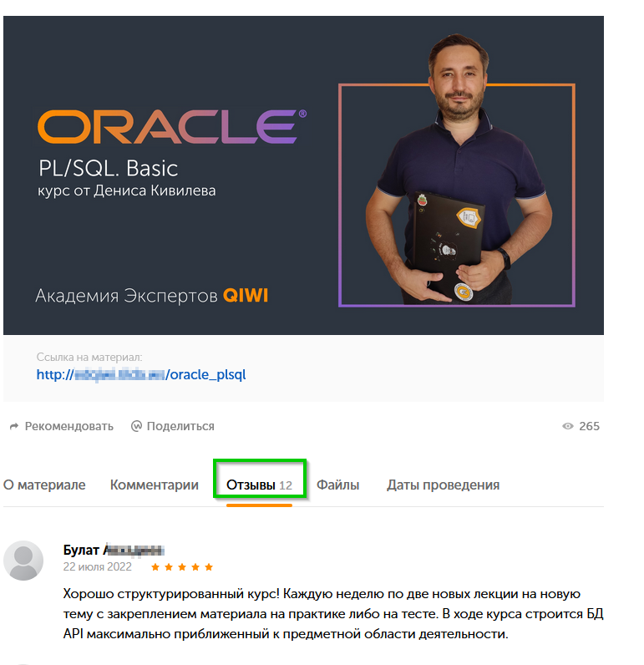
Task: Click the course banner image
Action: 303,175
